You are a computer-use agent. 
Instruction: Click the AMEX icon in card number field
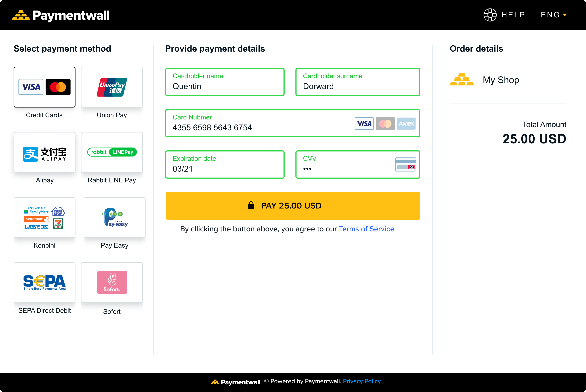pyautogui.click(x=406, y=123)
